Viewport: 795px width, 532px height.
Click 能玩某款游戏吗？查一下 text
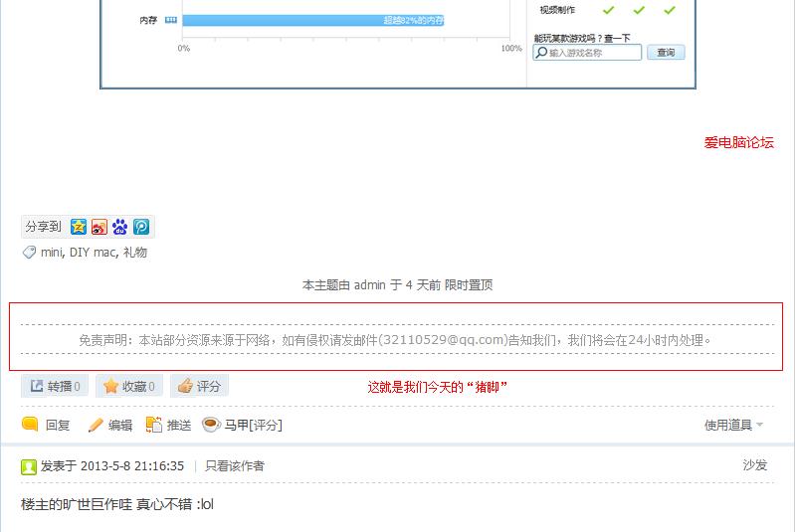coord(581,38)
